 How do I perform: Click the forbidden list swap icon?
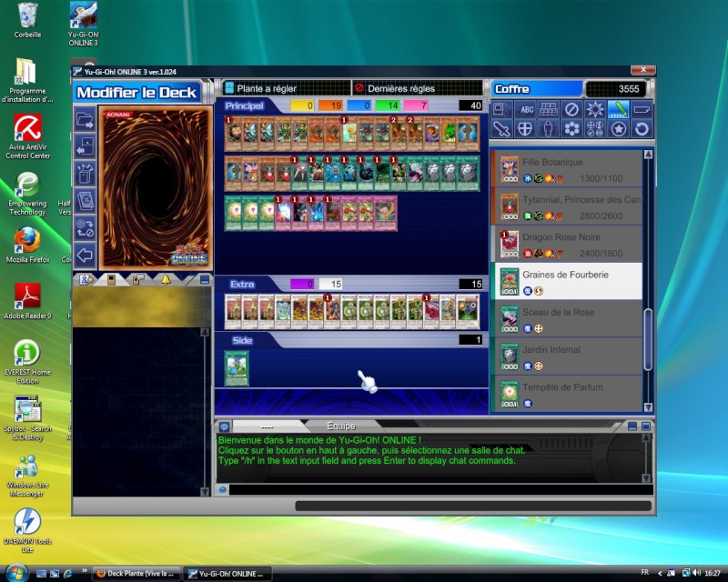point(85,227)
